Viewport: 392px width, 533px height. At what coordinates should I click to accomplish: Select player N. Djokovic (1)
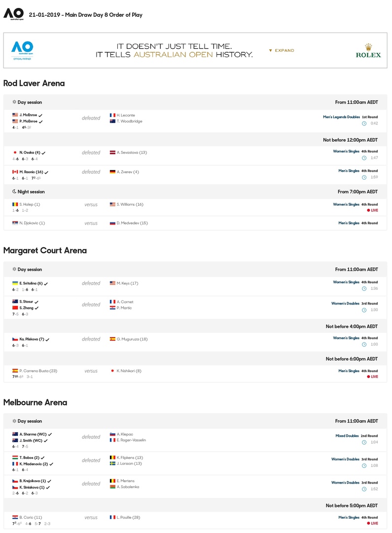(32, 223)
